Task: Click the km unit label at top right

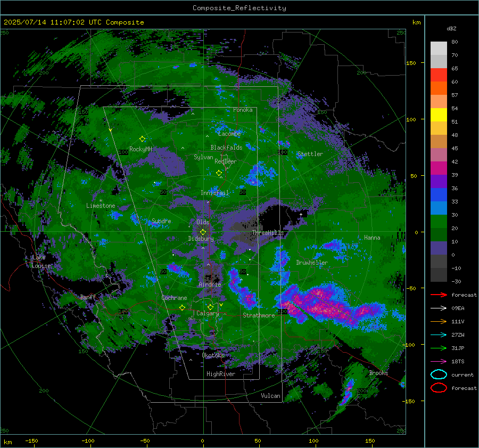Action: point(416,22)
